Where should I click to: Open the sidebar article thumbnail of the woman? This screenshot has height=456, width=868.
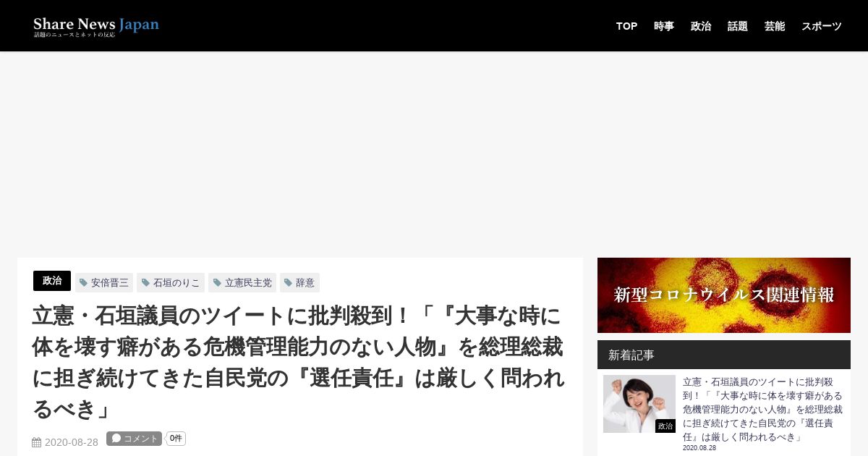click(639, 404)
